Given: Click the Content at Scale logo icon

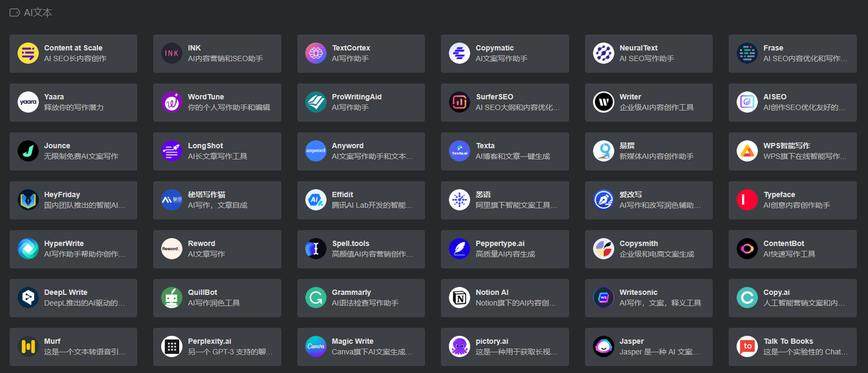Looking at the screenshot, I should (28, 54).
